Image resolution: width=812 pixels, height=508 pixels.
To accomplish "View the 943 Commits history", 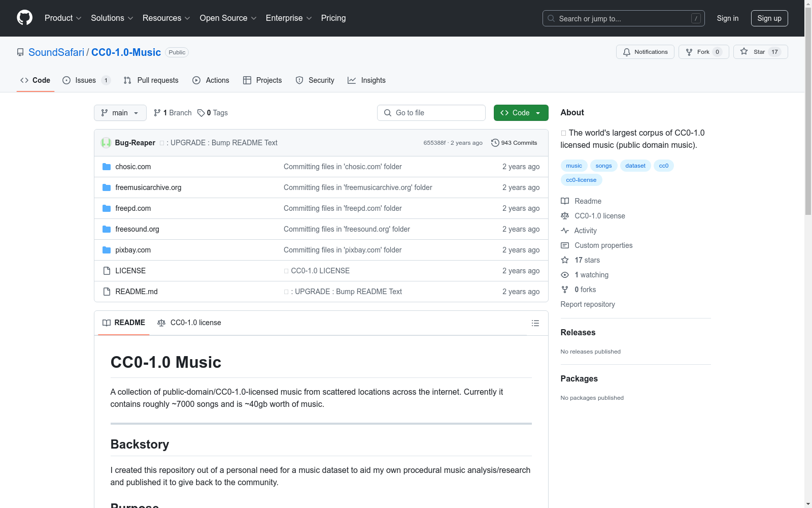I will coord(514,143).
